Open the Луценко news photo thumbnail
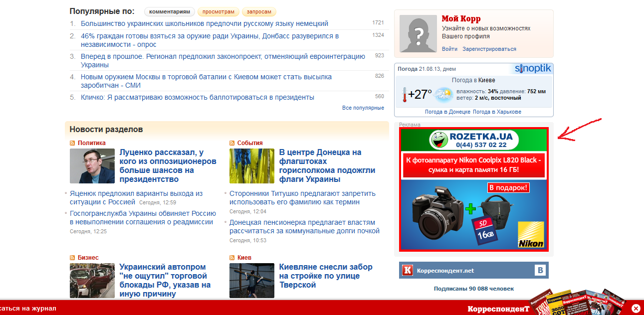Screen dimensions: 644x315 pyautogui.click(x=92, y=166)
